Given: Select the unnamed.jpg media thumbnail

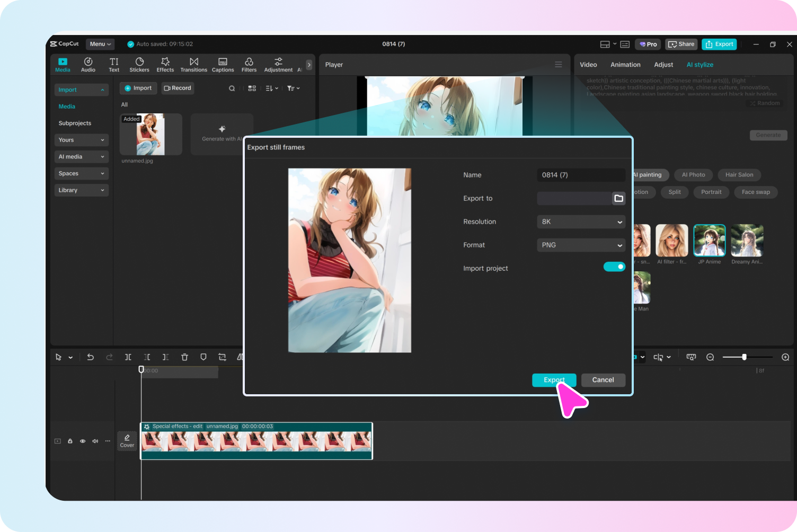Looking at the screenshot, I should click(151, 134).
